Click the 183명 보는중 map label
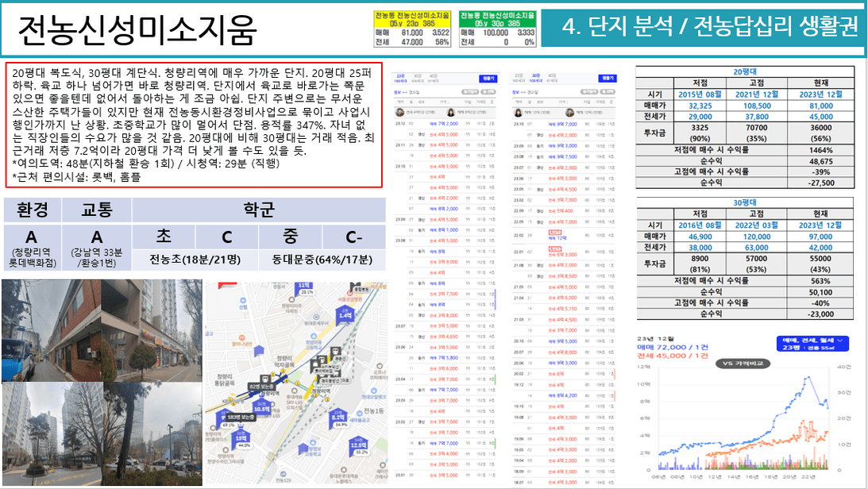This screenshot has width=868, height=489. point(241,417)
